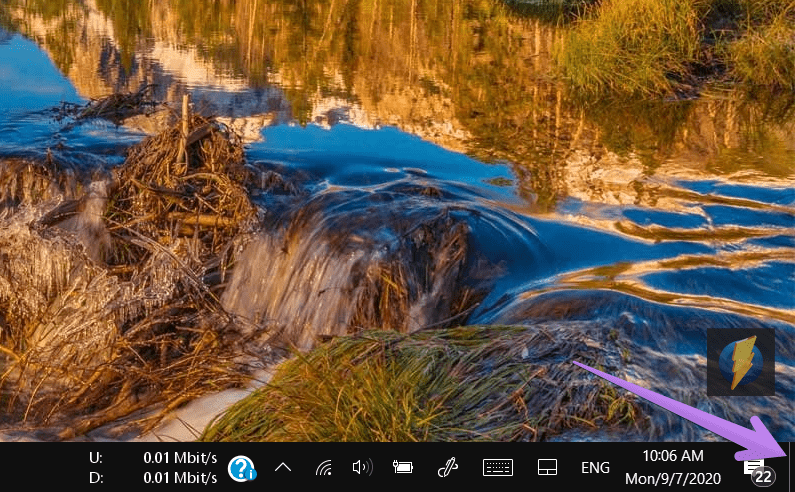Select the upload speed 0.01 Mbit/s readout
The width and height of the screenshot is (795, 492).
click(180, 458)
